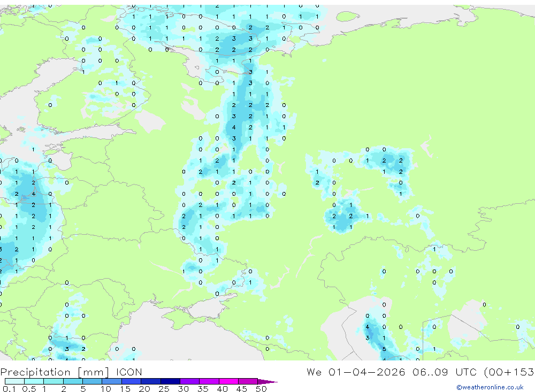
Task: Pick the 35–40 mm legend swatch
Action: [209, 381]
